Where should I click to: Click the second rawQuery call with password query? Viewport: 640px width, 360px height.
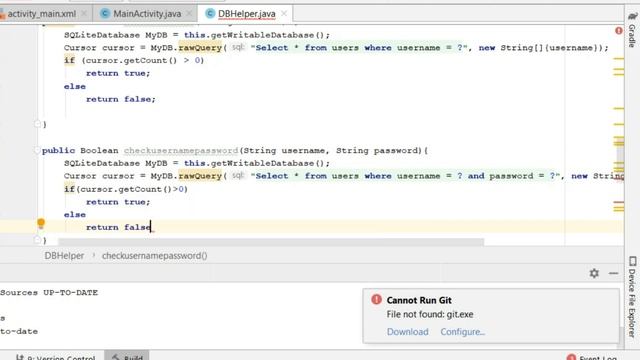tap(200, 176)
